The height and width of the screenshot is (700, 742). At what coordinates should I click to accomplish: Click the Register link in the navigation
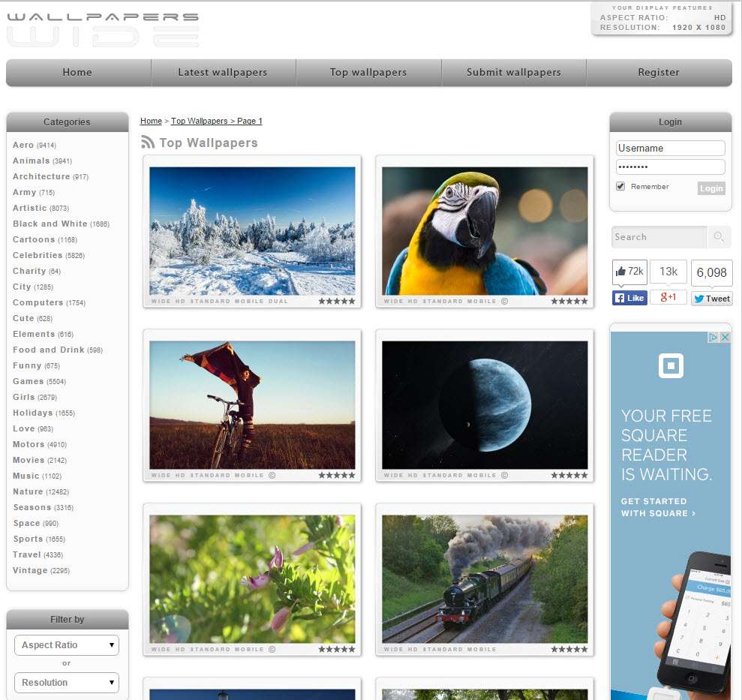pyautogui.click(x=658, y=72)
